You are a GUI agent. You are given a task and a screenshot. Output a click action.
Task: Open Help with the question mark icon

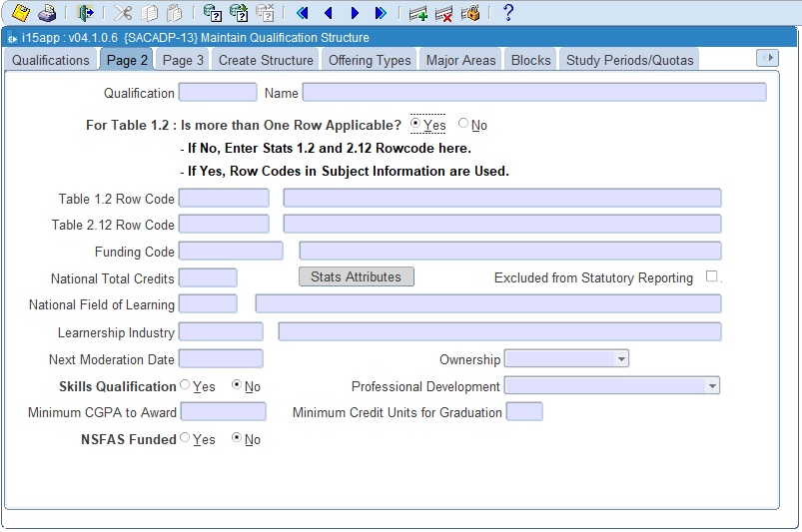pyautogui.click(x=507, y=13)
